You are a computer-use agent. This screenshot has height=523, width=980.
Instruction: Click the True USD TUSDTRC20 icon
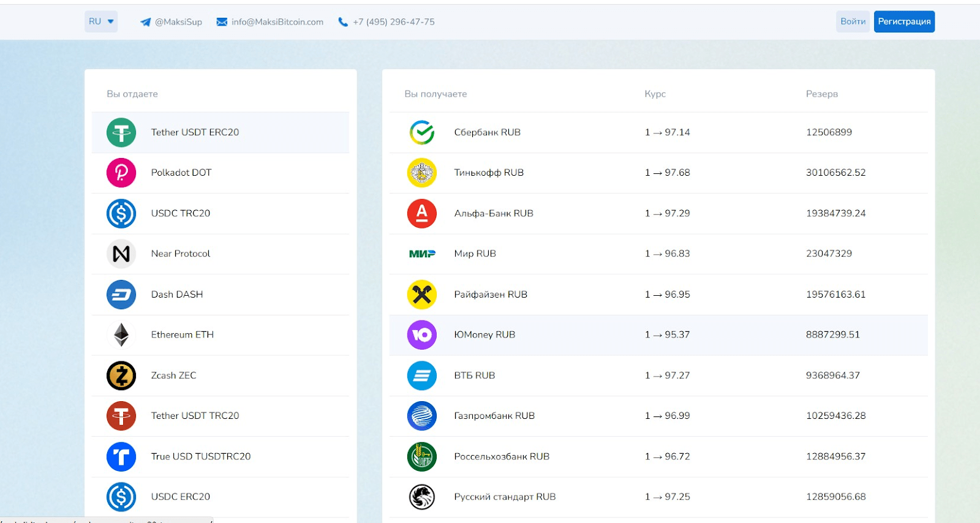click(121, 456)
